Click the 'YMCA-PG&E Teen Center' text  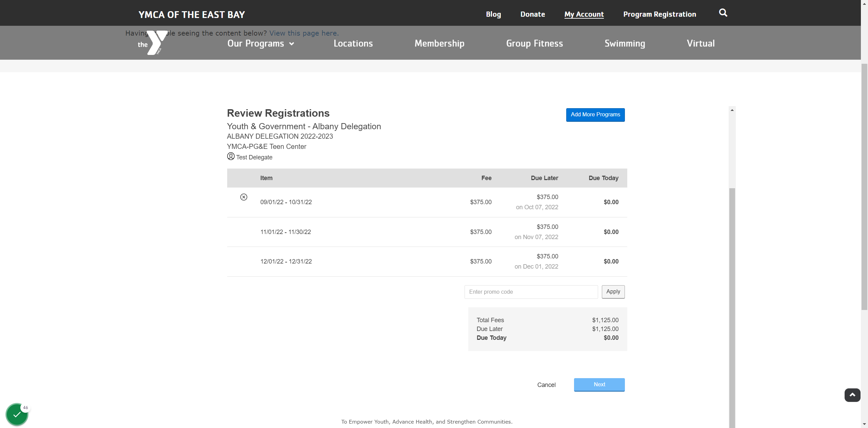pyautogui.click(x=267, y=147)
